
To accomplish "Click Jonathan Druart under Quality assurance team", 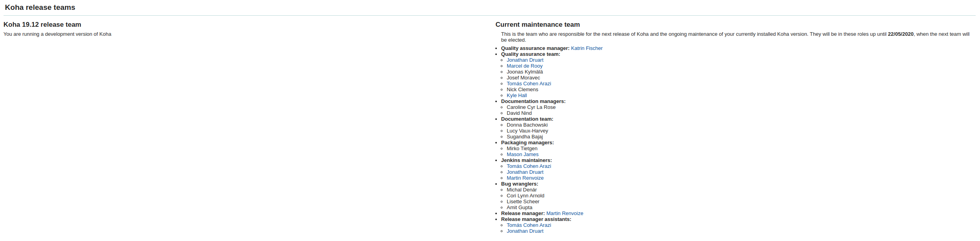I will 525,60.
